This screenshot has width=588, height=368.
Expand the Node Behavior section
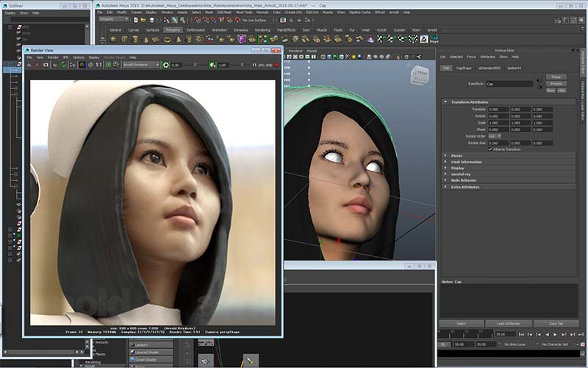coord(445,180)
